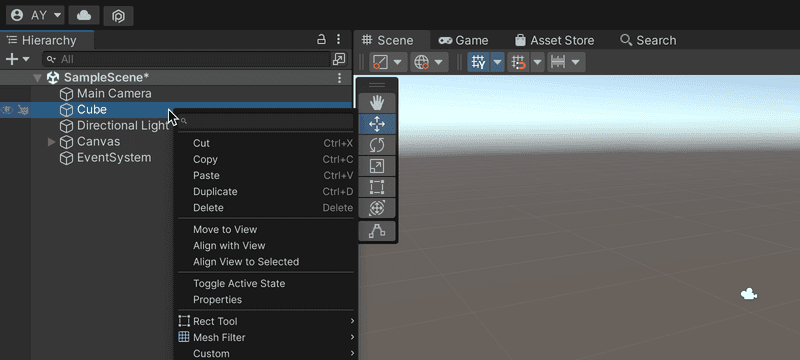Open the AY account dropdown
Viewport: 800px width, 360px height.
coord(35,15)
